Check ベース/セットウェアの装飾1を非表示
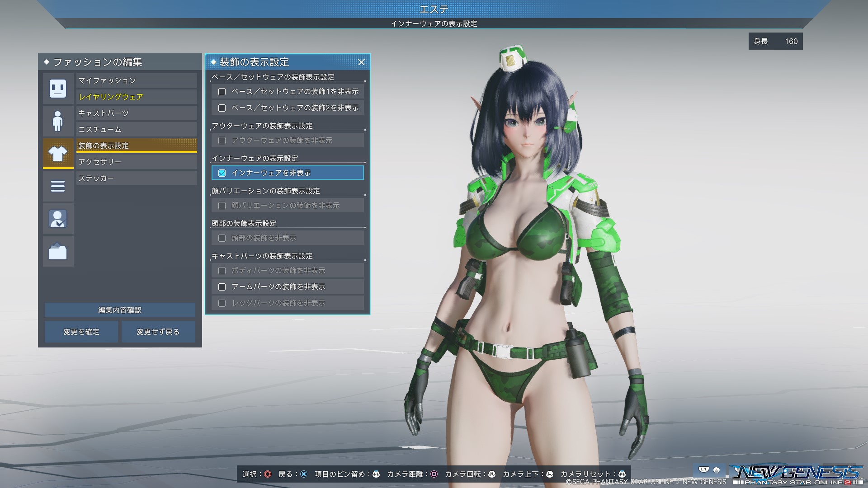 pos(222,92)
